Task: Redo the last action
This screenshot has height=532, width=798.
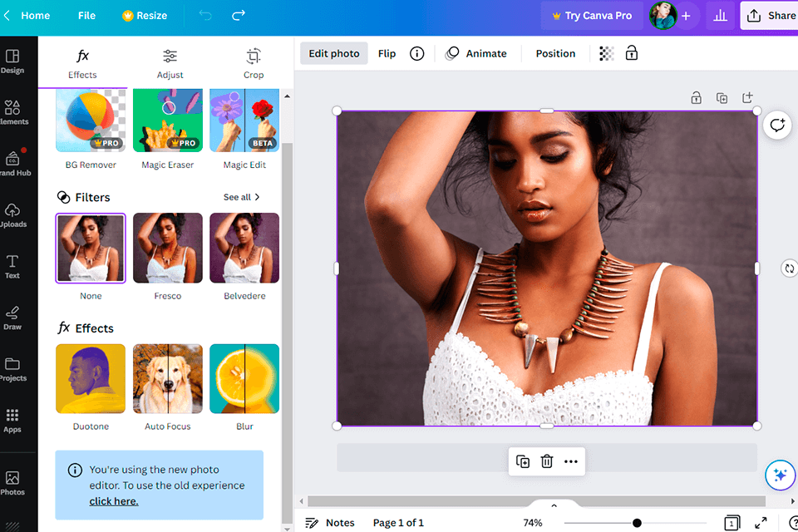Action: coord(239,15)
